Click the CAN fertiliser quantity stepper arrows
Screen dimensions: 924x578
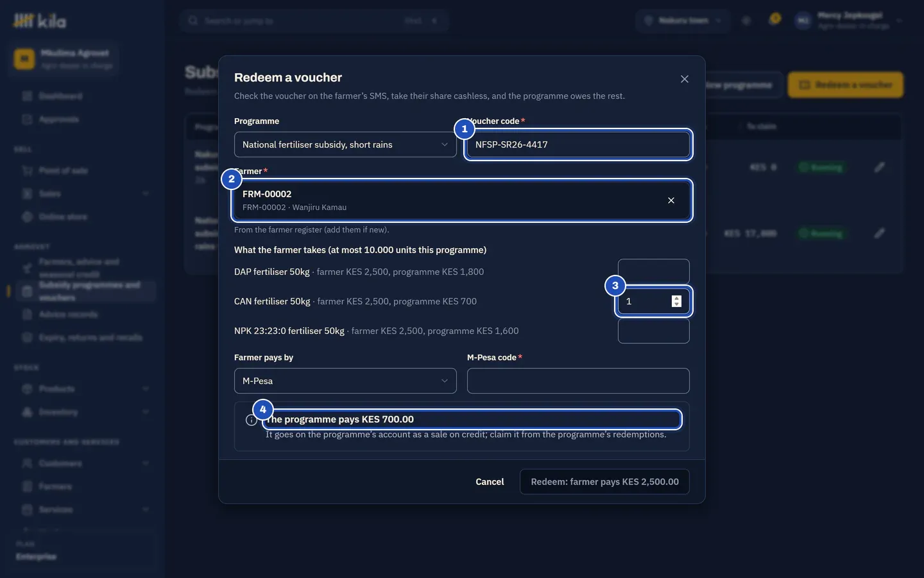click(676, 301)
